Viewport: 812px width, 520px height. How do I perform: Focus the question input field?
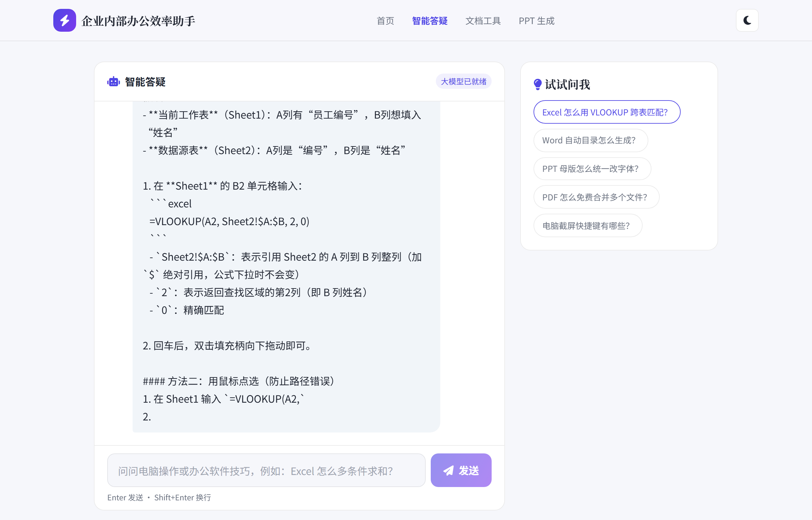266,470
